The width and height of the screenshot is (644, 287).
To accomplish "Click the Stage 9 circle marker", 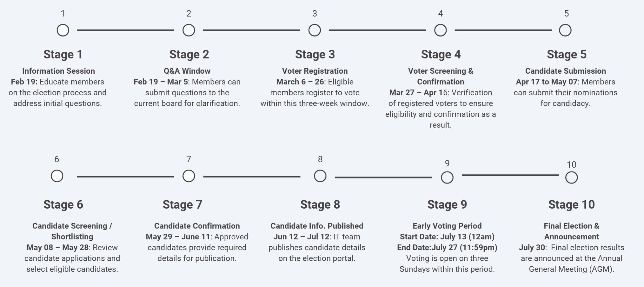I will [447, 178].
